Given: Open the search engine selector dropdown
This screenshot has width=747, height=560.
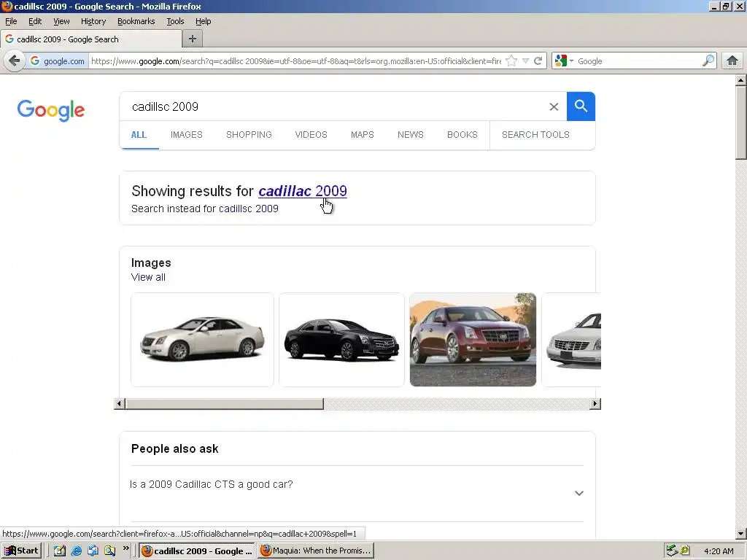Looking at the screenshot, I should pos(564,61).
